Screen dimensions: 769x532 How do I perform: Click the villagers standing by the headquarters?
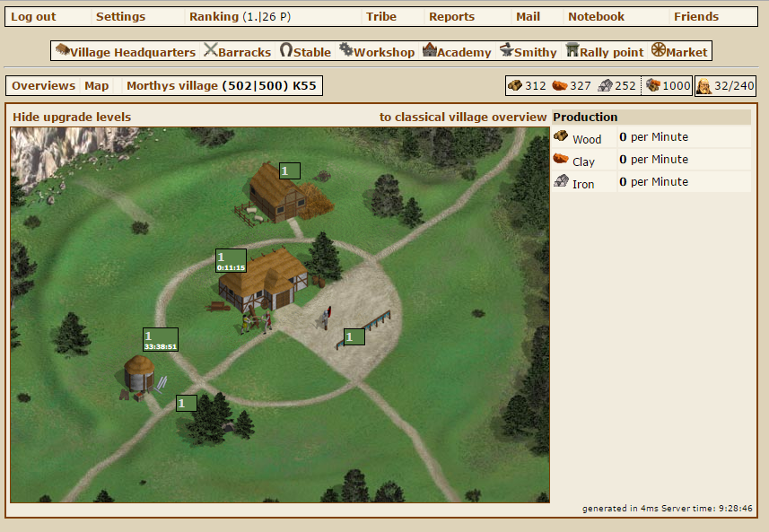pos(256,321)
